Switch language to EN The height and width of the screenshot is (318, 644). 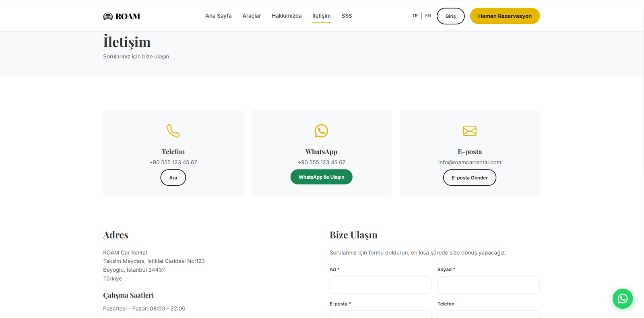pyautogui.click(x=428, y=16)
